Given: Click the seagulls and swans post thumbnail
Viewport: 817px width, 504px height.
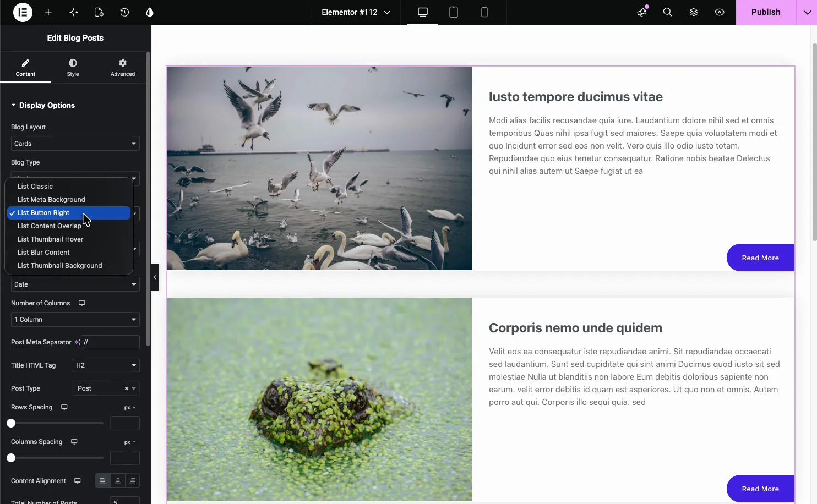Looking at the screenshot, I should (319, 168).
